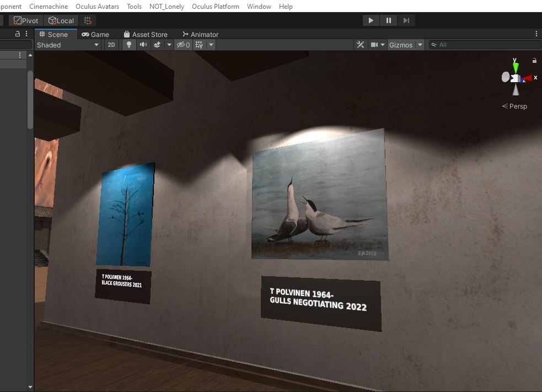Toggle scene audio speaker icon

(143, 45)
